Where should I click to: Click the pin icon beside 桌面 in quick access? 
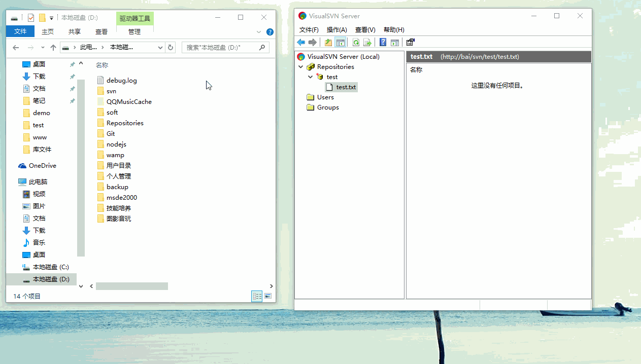(72, 64)
